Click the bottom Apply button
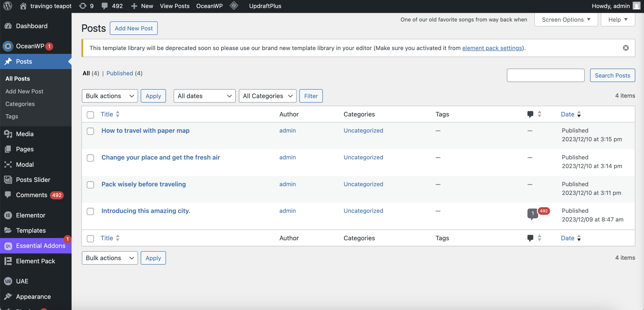Image resolution: width=644 pixels, height=310 pixels. point(153,258)
